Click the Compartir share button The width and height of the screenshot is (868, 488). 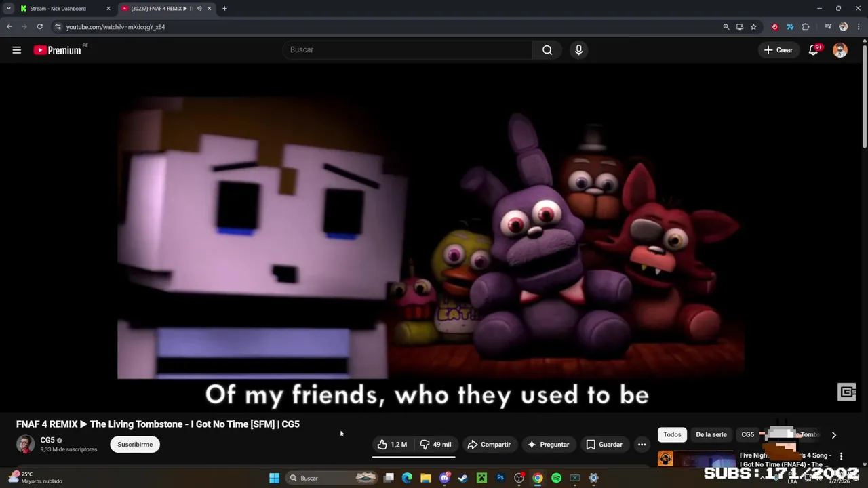(489, 445)
